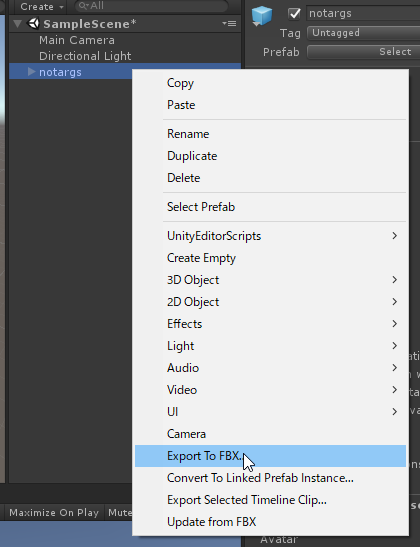Open the Untagged tag dropdown
The image size is (420, 547).
click(x=363, y=33)
